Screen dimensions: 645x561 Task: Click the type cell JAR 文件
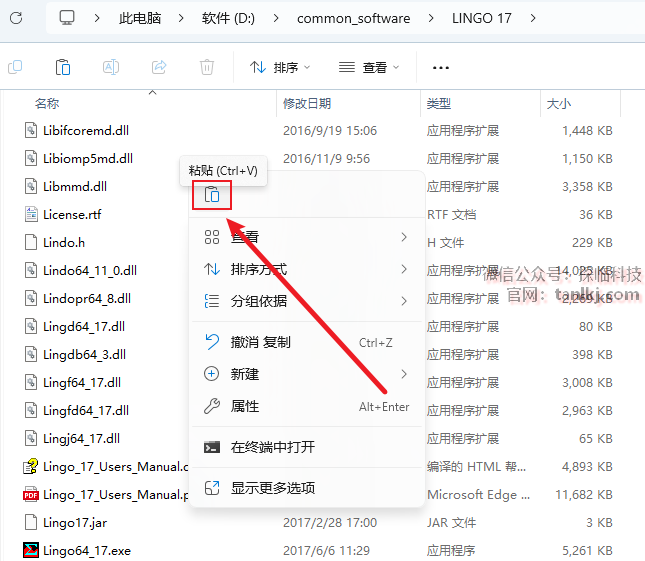click(451, 522)
